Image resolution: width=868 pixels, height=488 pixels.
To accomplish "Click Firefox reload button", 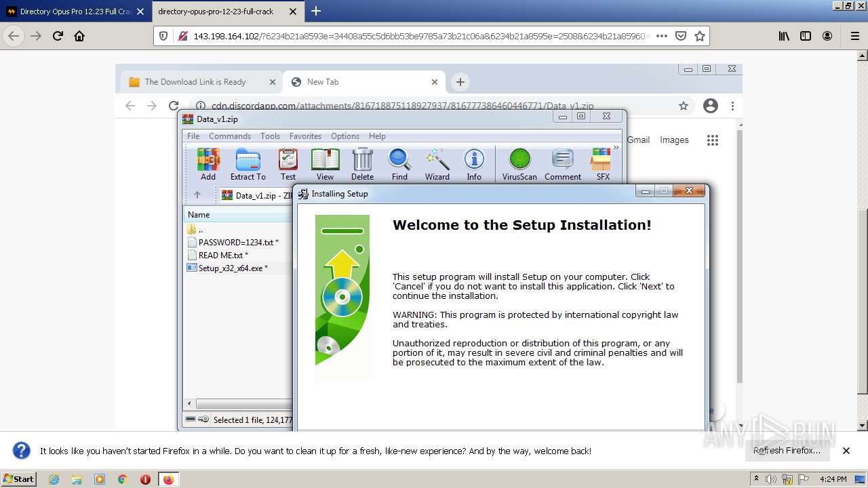I will click(x=58, y=36).
